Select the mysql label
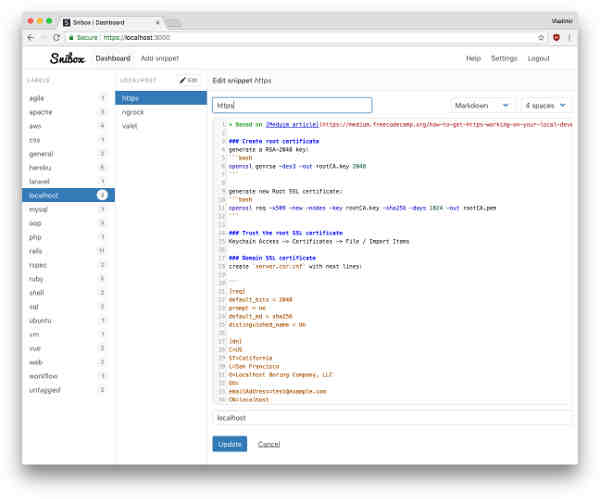The height and width of the screenshot is (499, 600). pyautogui.click(x=68, y=209)
